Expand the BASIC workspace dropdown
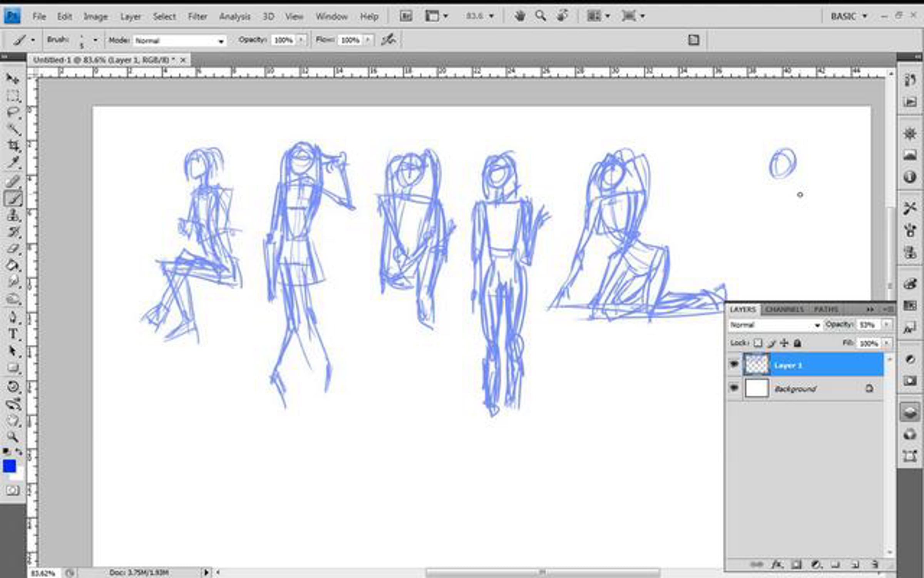The width and height of the screenshot is (924, 578). click(x=848, y=16)
